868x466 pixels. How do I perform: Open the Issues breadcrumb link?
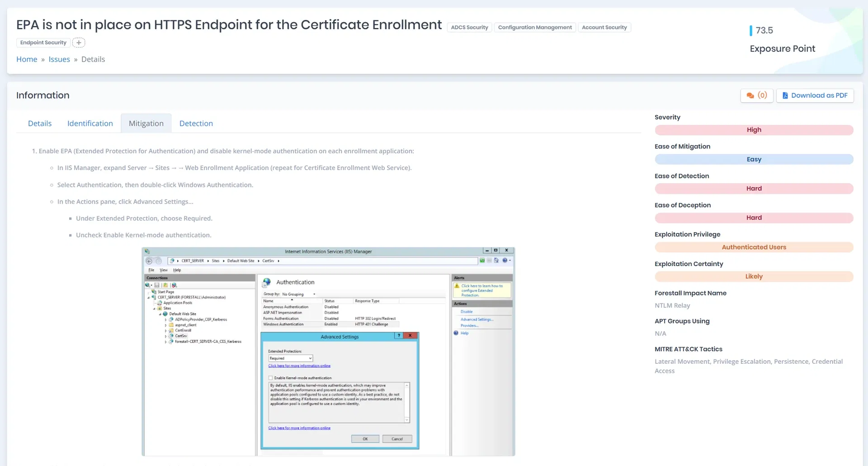[x=59, y=59]
